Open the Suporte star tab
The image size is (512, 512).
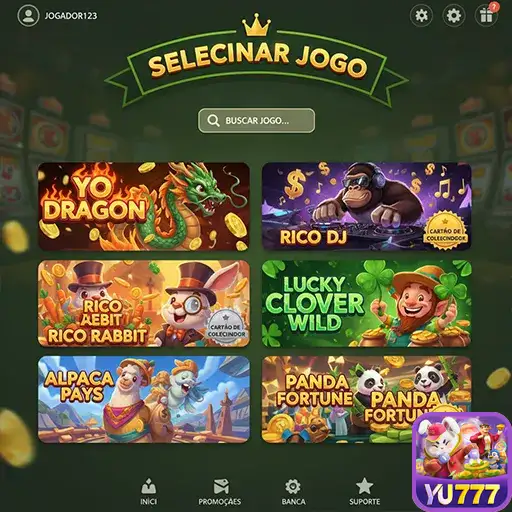(364, 491)
